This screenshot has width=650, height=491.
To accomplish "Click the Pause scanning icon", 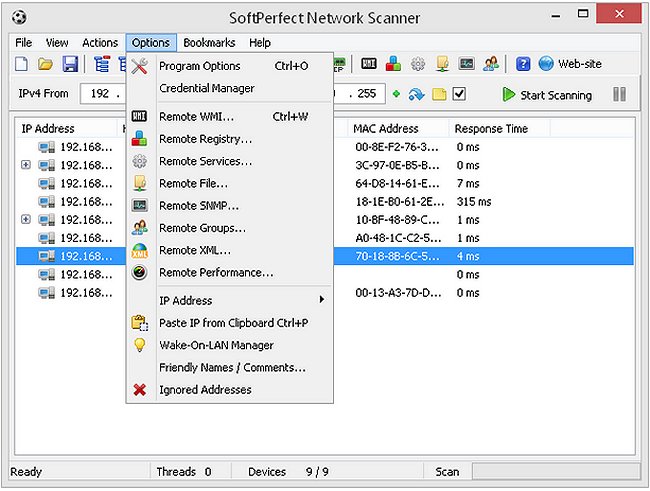I will (x=619, y=95).
